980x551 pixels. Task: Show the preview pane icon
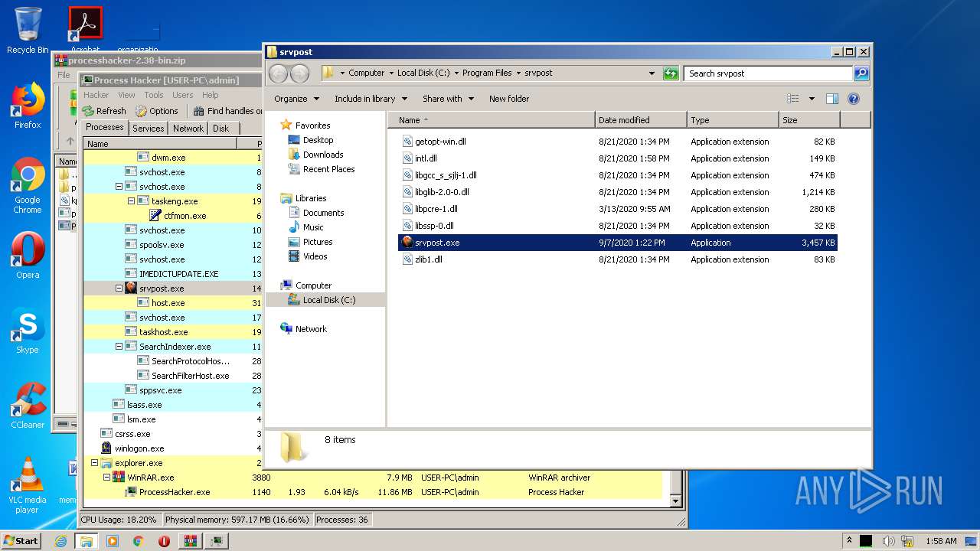pyautogui.click(x=832, y=99)
